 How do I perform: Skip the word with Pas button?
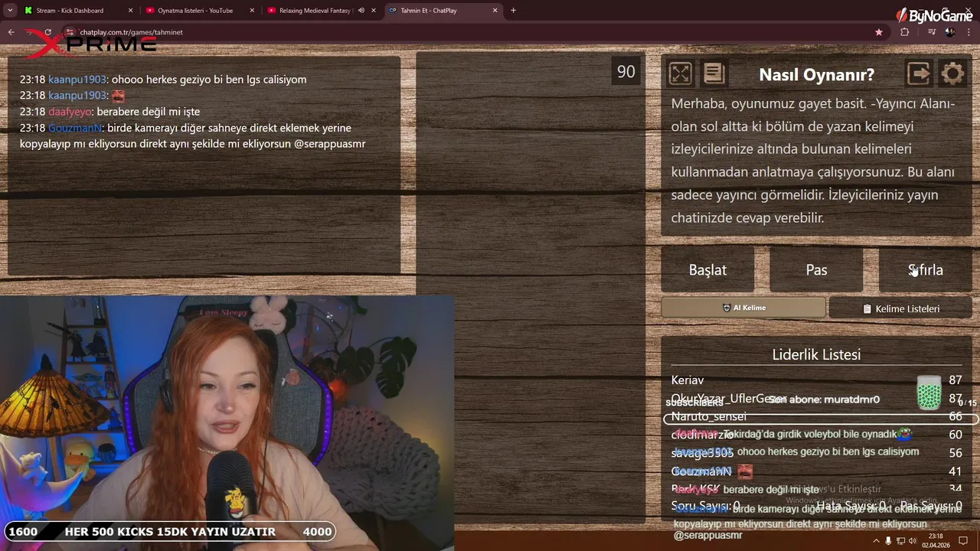point(816,269)
